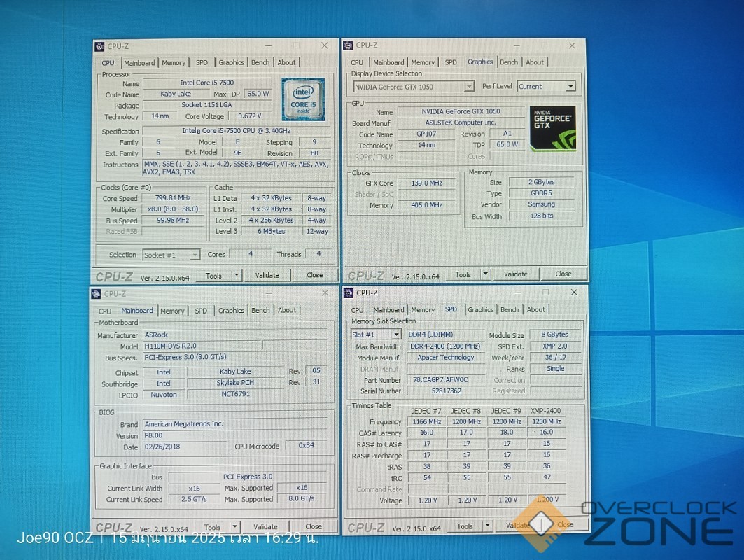
Task: Click SPD Ext. value XMP 2.0
Action: click(555, 346)
